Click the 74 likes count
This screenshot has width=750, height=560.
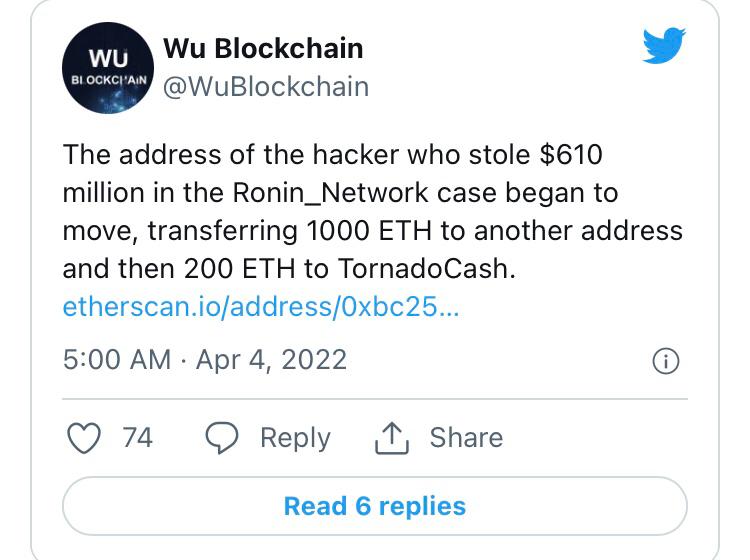pyautogui.click(x=137, y=438)
